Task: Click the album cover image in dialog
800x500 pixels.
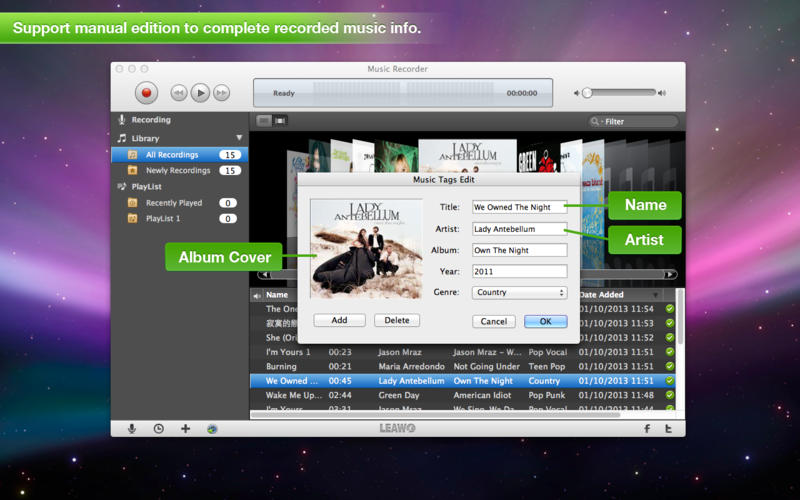Action: (x=366, y=248)
